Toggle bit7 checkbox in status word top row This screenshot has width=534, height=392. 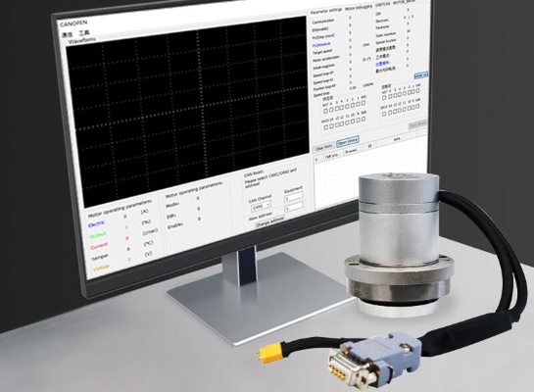point(325,111)
